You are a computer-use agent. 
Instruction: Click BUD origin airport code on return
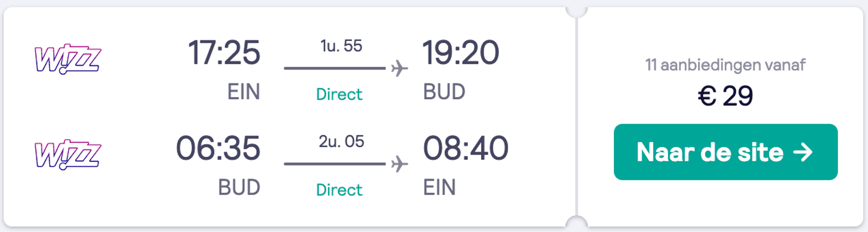pyautogui.click(x=239, y=187)
